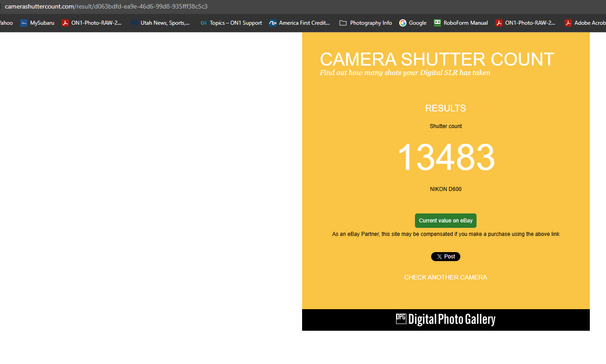Open the RoboForm Manual bookmark
Viewport: 606px width, 364px height.
[461, 23]
